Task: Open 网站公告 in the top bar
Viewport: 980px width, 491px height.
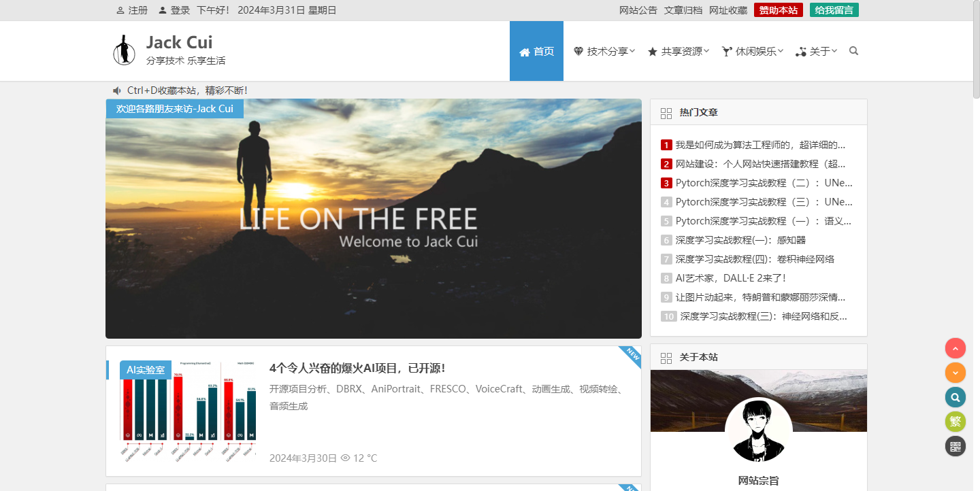Action: 638,10
